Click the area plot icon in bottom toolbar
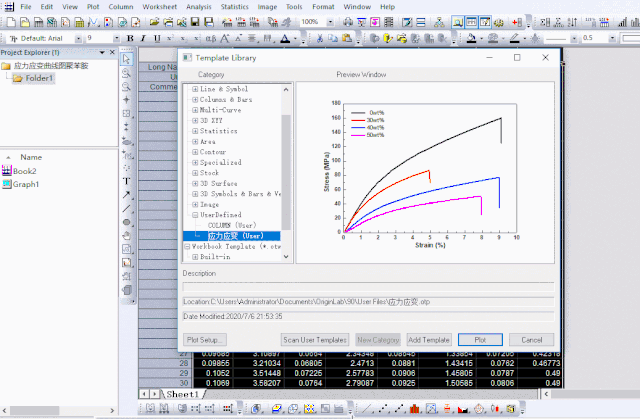Viewport: 640px width, 419px height. (463, 408)
